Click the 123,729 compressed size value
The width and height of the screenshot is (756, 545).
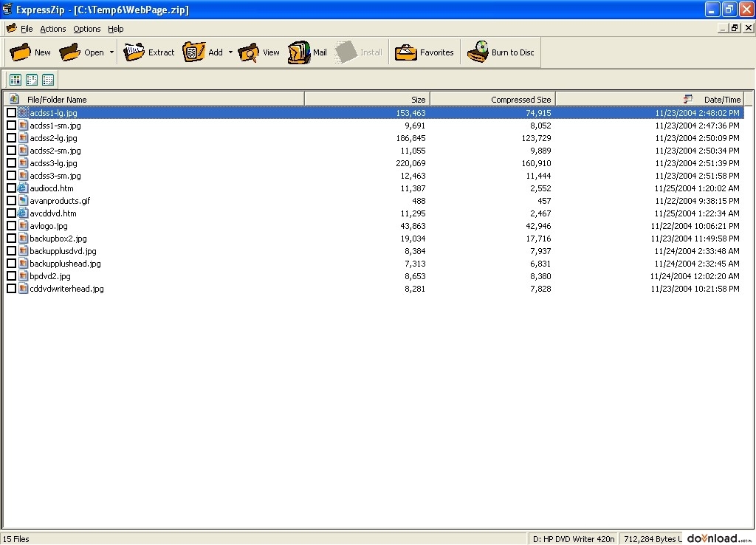click(x=536, y=138)
